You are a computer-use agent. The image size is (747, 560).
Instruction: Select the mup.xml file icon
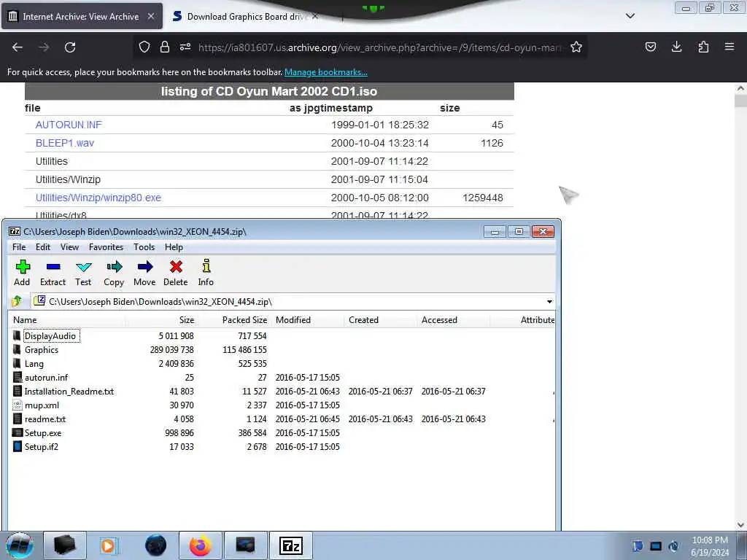point(18,405)
